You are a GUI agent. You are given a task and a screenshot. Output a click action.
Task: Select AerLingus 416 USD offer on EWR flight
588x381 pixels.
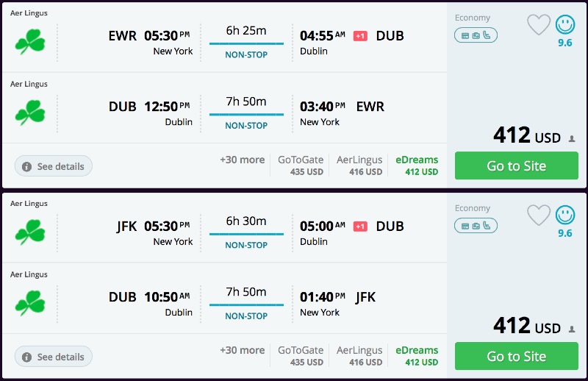[359, 165]
